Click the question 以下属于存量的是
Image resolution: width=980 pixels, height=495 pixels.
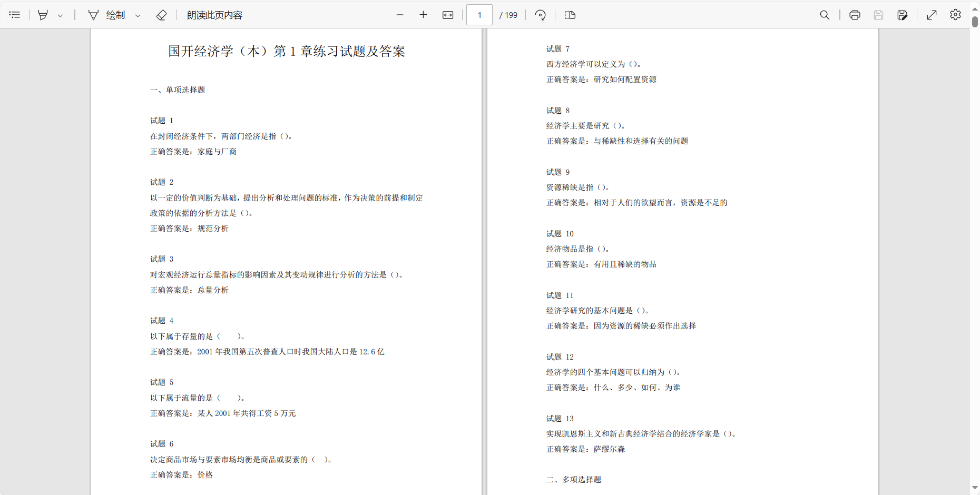pyautogui.click(x=198, y=336)
